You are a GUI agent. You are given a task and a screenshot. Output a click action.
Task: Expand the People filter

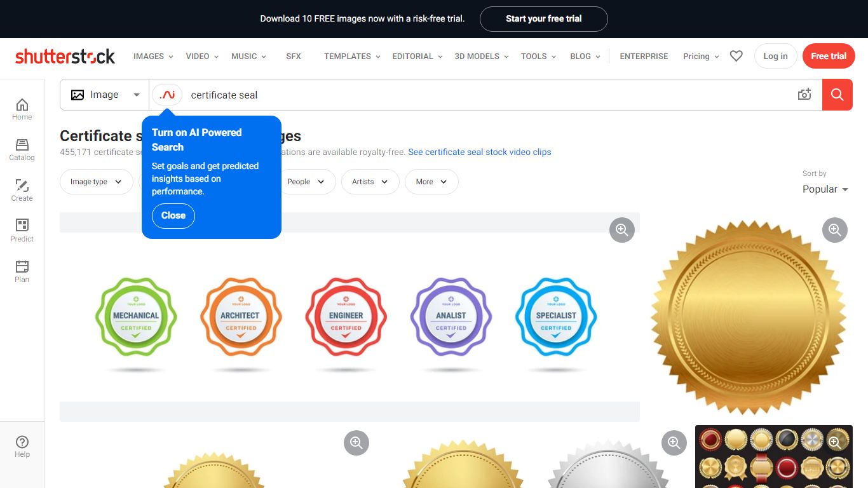306,182
